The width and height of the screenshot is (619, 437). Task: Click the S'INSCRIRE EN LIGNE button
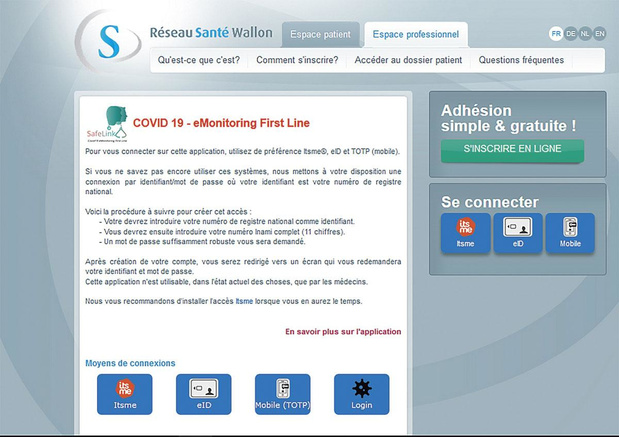pyautogui.click(x=512, y=150)
